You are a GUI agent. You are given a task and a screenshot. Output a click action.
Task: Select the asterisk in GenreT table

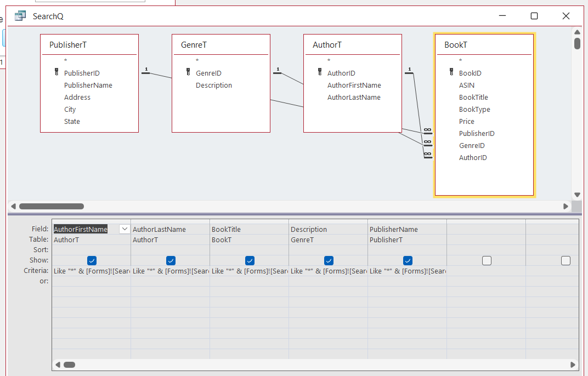pos(197,61)
